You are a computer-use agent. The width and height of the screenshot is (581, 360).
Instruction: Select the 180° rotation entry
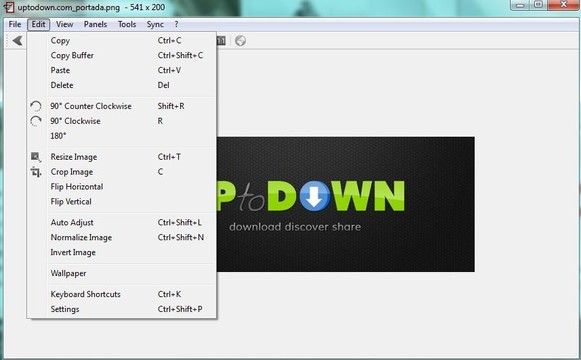(x=122, y=136)
